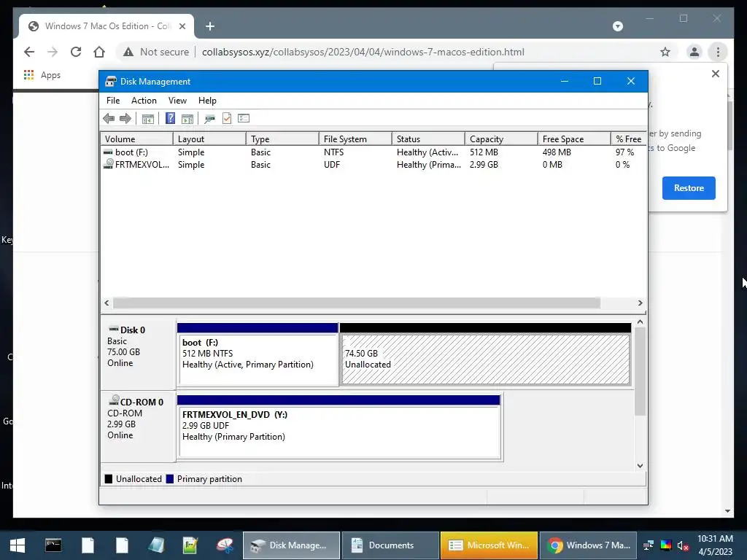Image resolution: width=747 pixels, height=560 pixels.
Task: Open the Help menu in Disk Management
Action: (x=207, y=101)
